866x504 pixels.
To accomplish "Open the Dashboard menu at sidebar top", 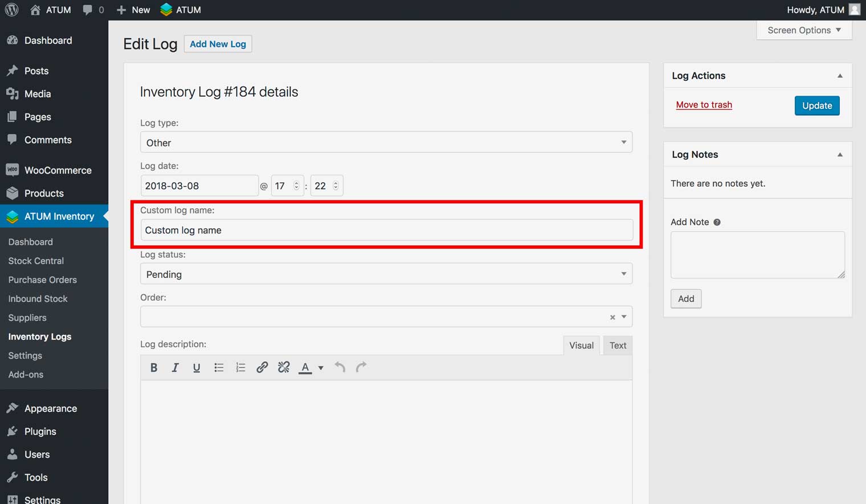I will pos(54,40).
